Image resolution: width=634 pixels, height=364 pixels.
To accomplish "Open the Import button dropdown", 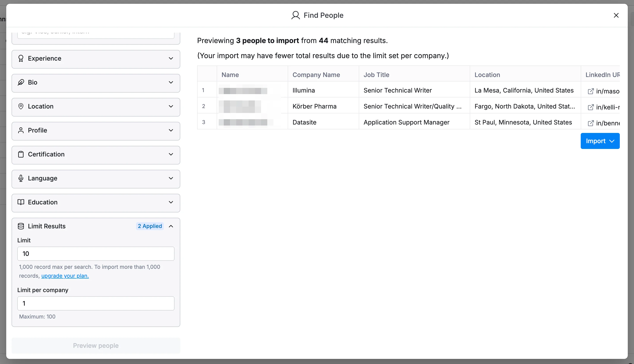I will [x=600, y=141].
